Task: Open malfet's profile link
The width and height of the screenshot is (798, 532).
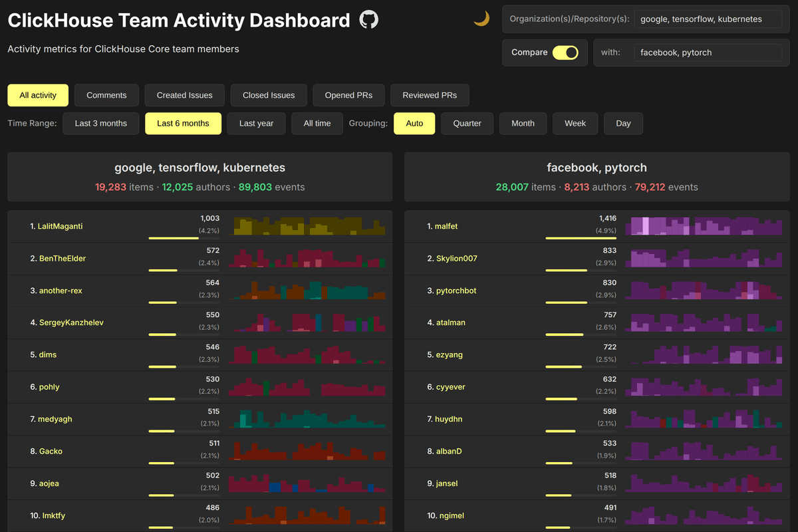Action: [446, 227]
